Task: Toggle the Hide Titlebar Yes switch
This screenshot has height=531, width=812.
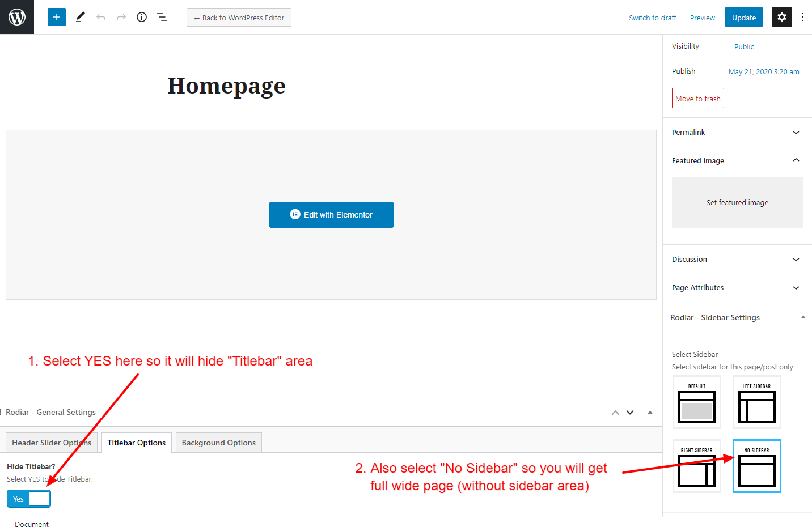Action: click(x=29, y=499)
